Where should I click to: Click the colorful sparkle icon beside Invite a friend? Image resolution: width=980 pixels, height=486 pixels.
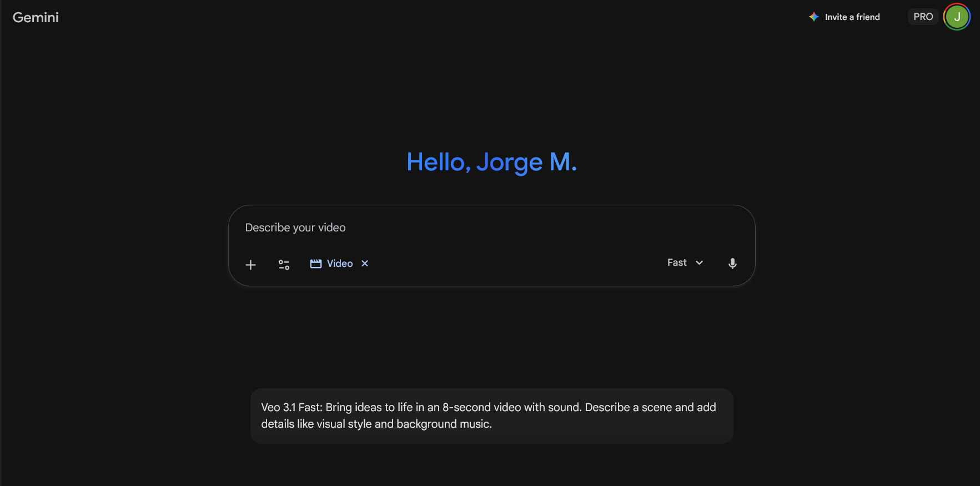813,17
